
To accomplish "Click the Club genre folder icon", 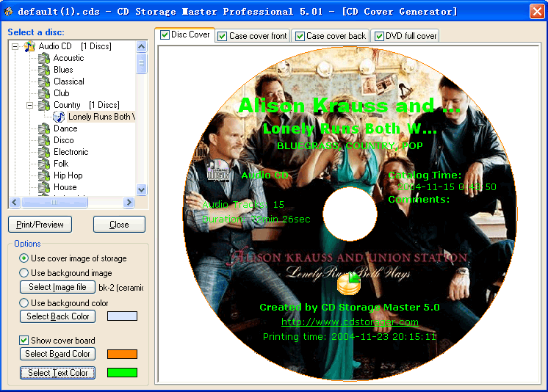I will click(x=44, y=93).
